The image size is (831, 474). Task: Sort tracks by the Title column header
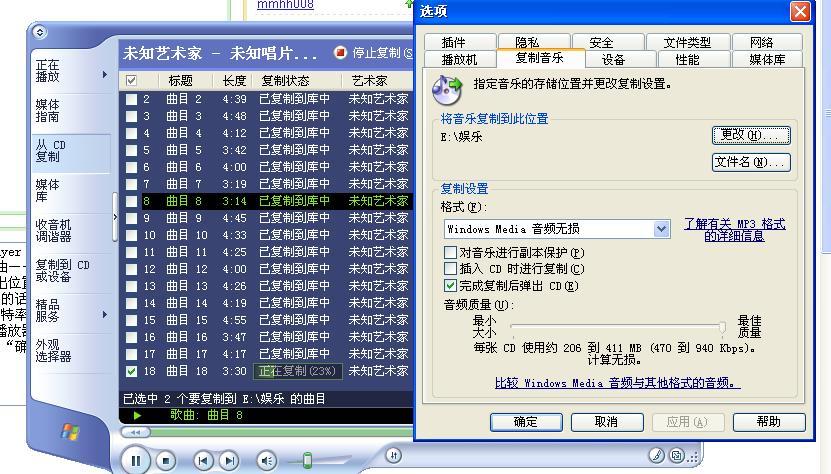click(180, 81)
